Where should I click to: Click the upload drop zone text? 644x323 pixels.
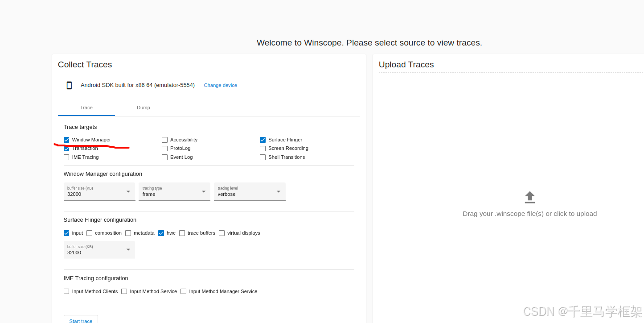click(529, 214)
